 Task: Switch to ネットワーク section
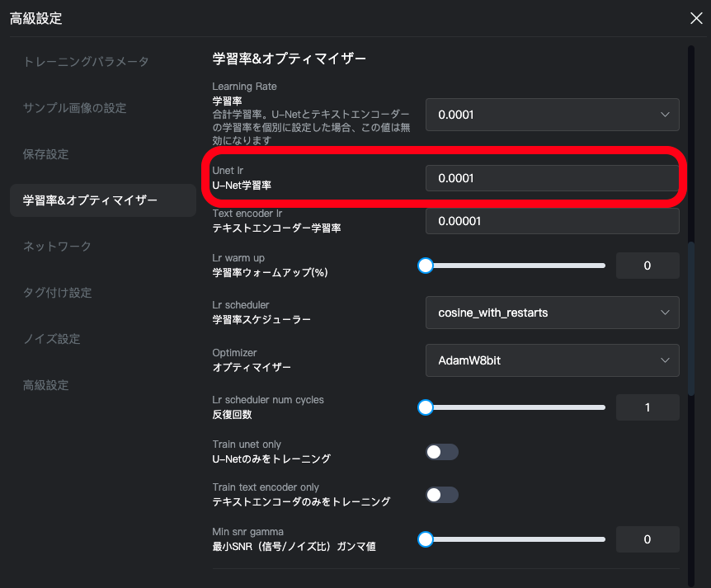click(57, 247)
